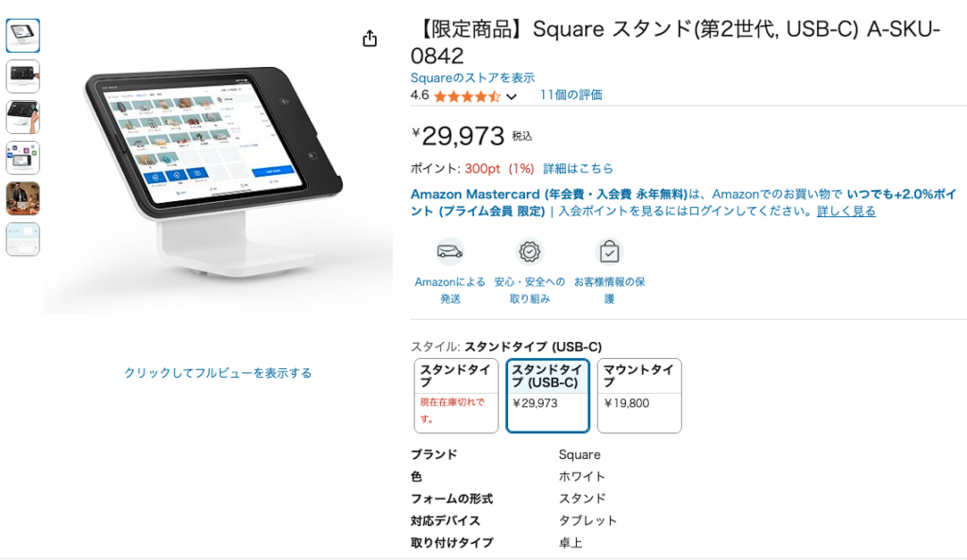Click the safety badge icon
This screenshot has height=560, width=967.
click(530, 251)
